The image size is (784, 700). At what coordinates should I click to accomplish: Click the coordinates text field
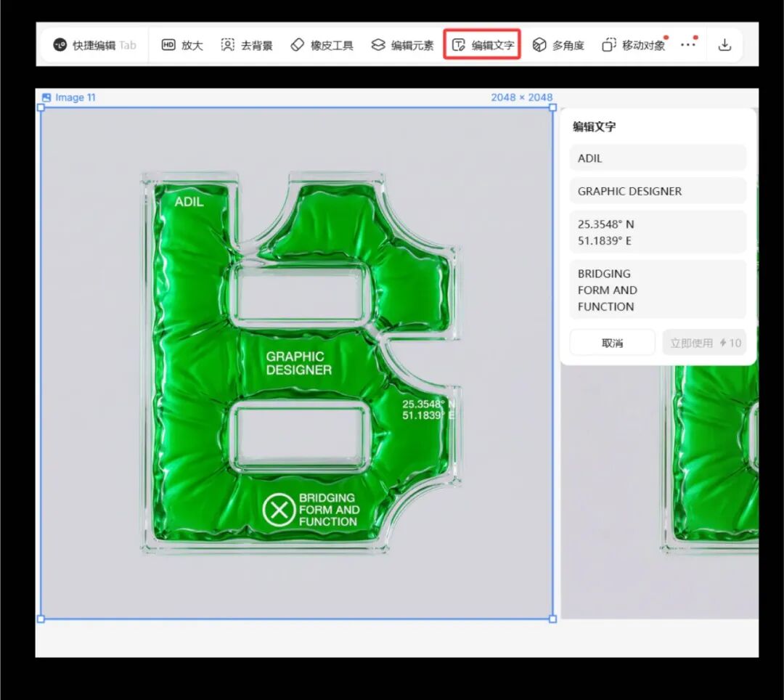(658, 232)
